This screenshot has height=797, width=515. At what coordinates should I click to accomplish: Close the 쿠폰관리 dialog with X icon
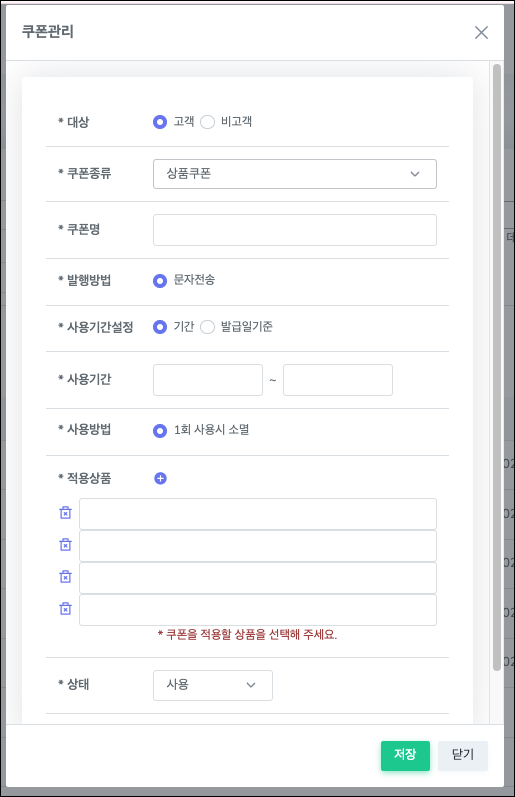[x=481, y=33]
